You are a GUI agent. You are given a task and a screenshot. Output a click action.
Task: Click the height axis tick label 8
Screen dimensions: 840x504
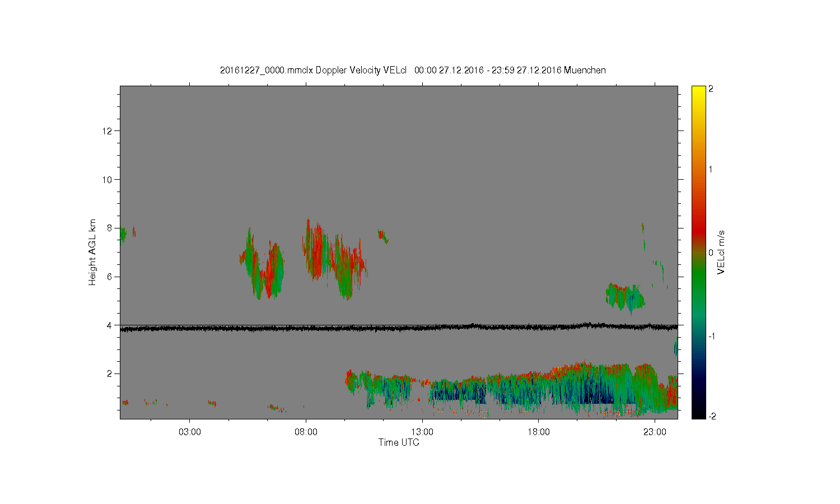[x=110, y=228]
